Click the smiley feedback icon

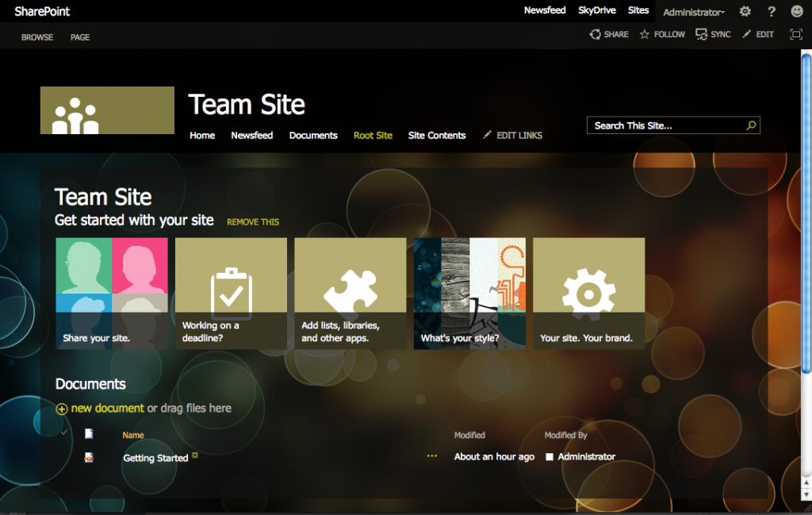[x=797, y=11]
